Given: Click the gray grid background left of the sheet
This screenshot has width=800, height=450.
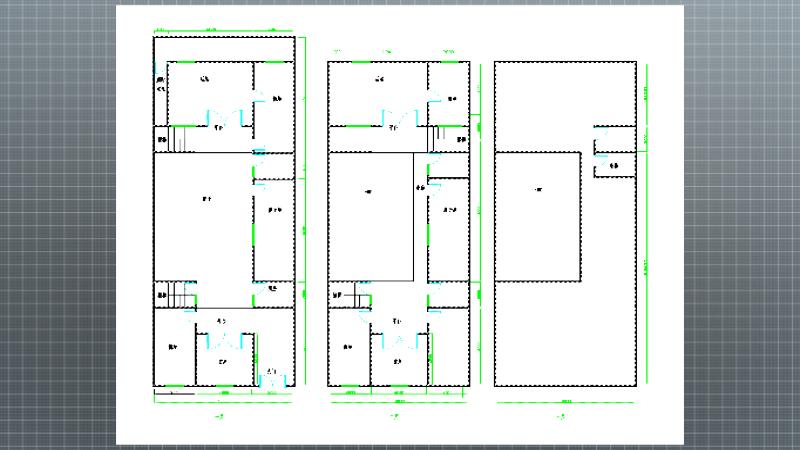Looking at the screenshot, I should 56,225.
